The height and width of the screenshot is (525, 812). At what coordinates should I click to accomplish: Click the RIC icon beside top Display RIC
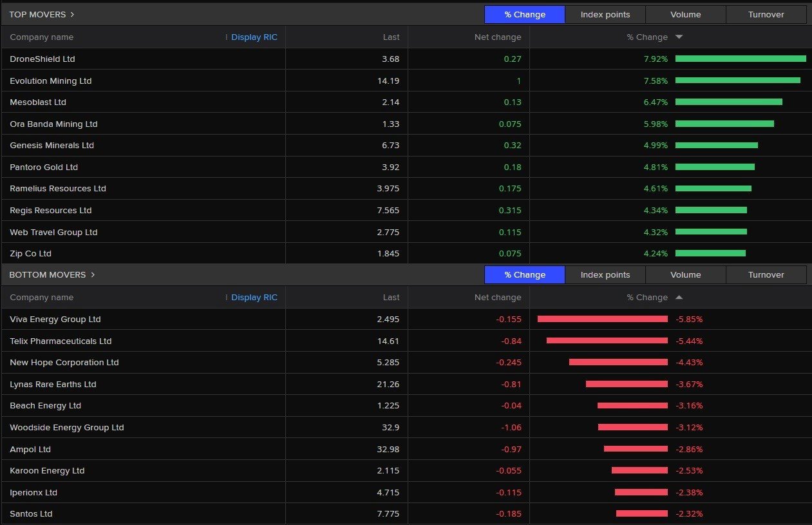pyautogui.click(x=227, y=37)
